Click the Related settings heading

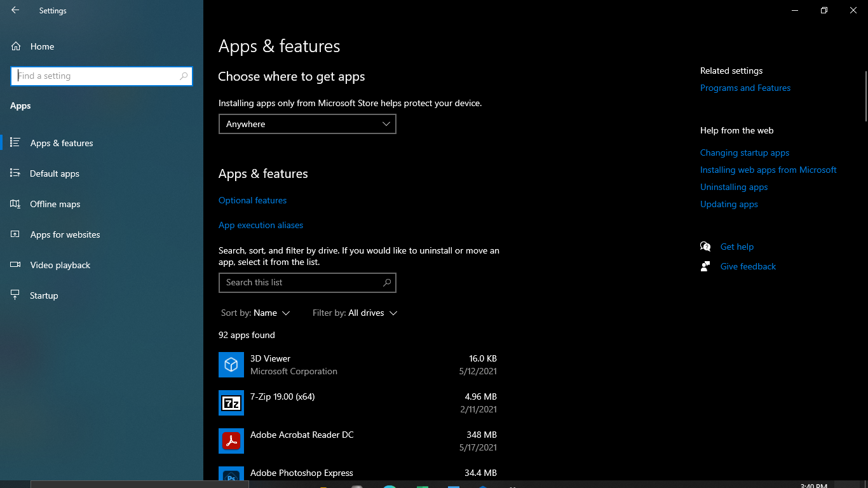point(731,71)
